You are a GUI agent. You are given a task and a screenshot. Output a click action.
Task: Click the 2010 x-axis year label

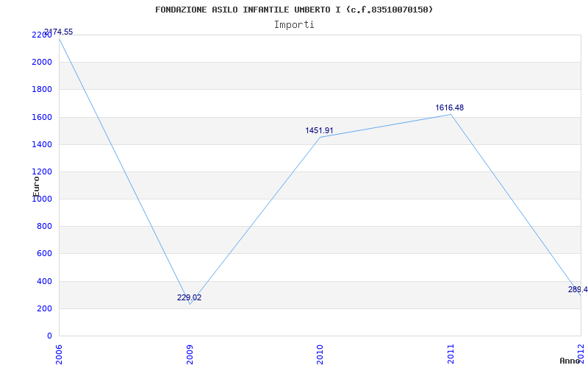[x=320, y=354]
